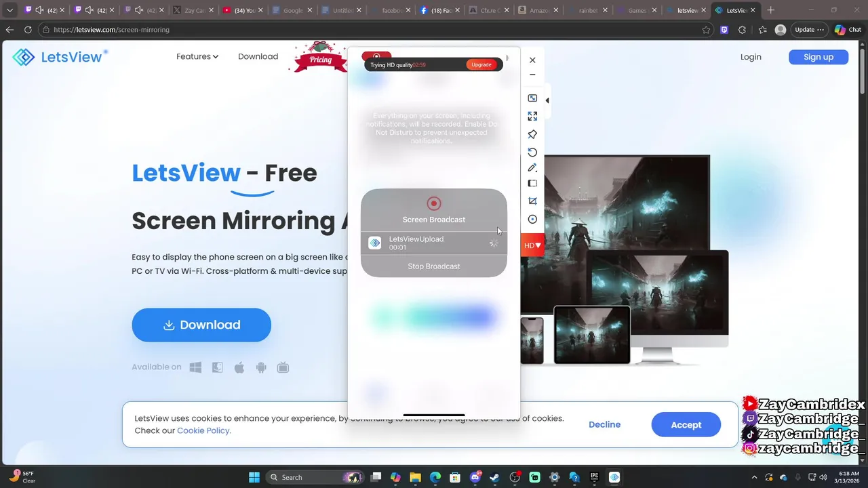Collapse the side toolbar with the black arrow
The height and width of the screenshot is (488, 868).
click(547, 100)
